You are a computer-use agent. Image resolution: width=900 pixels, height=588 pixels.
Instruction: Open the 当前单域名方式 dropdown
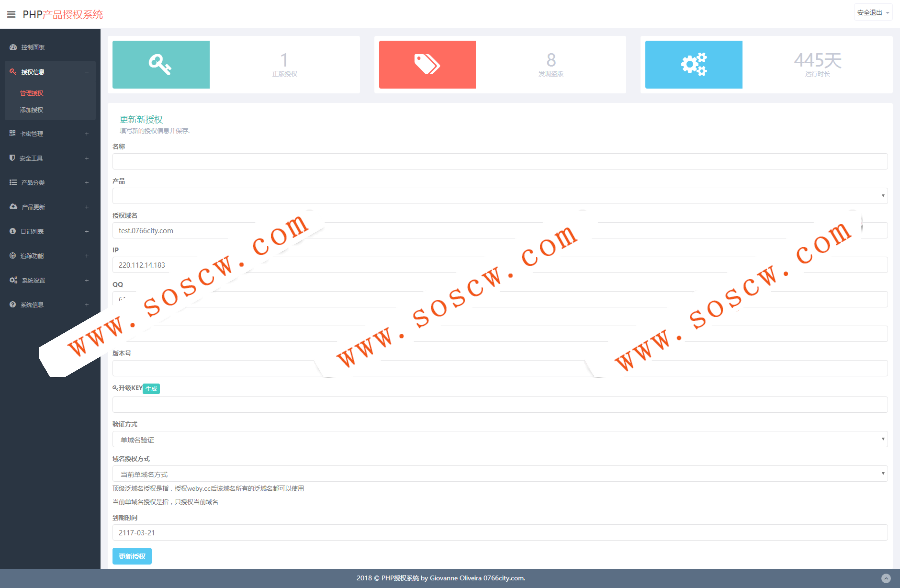tap(500, 474)
